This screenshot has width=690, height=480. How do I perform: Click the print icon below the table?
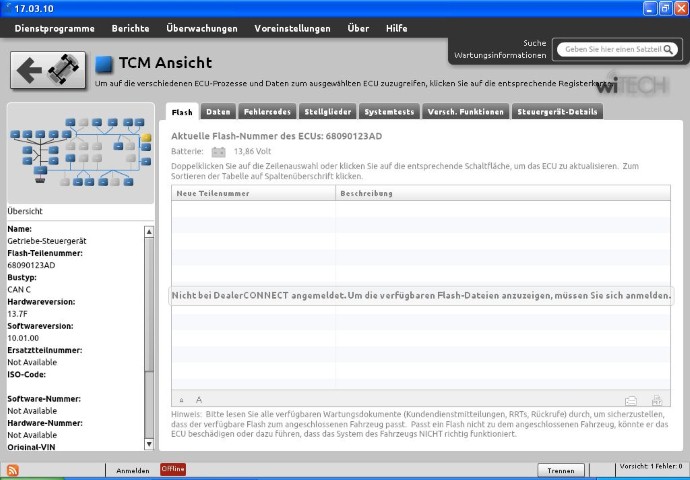(x=657, y=400)
